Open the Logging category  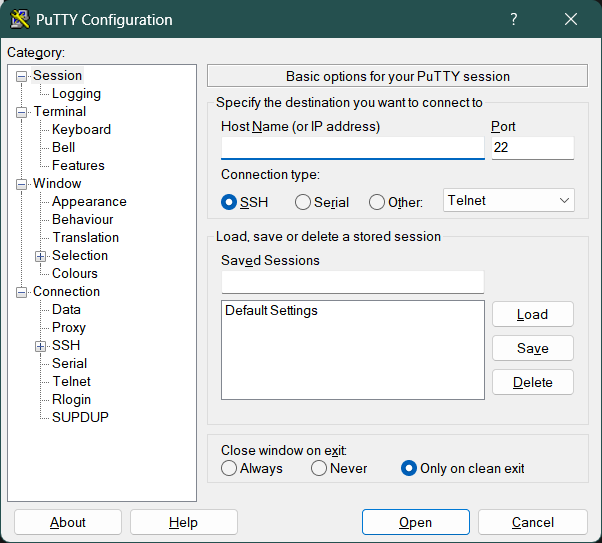76,94
